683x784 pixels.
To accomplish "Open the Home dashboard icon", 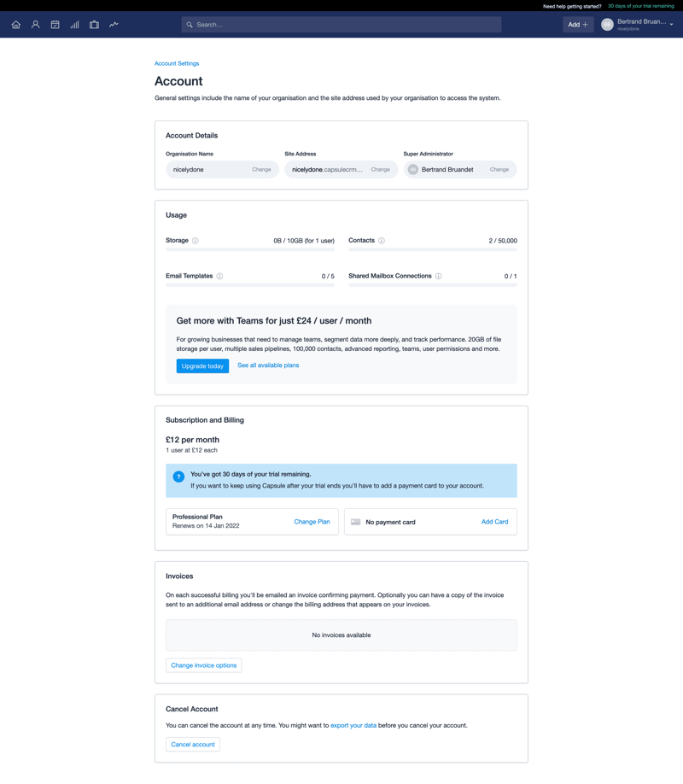I will 15,25.
